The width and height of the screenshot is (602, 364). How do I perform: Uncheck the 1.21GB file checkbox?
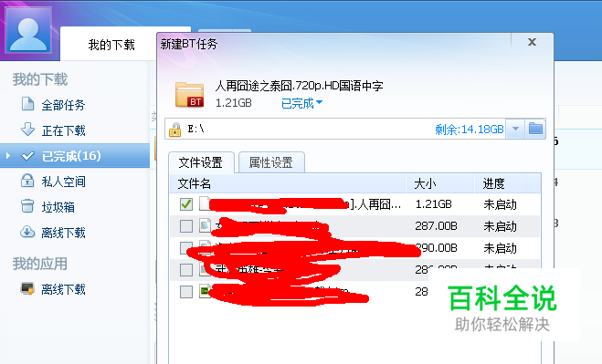click(186, 204)
